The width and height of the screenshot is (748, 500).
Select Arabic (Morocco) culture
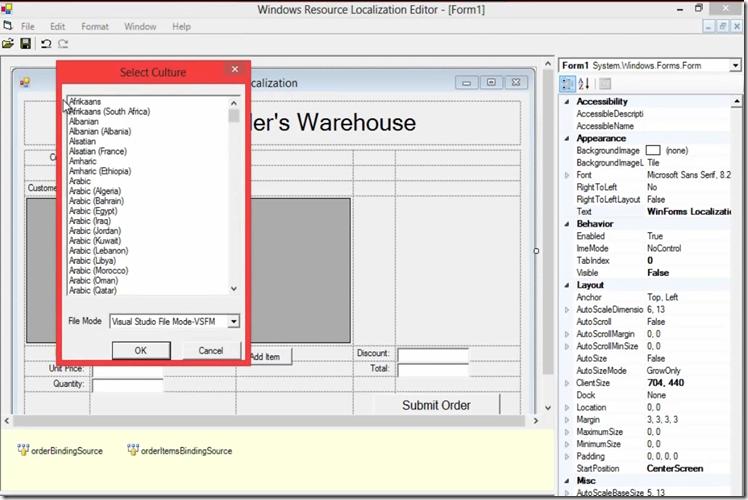98,271
